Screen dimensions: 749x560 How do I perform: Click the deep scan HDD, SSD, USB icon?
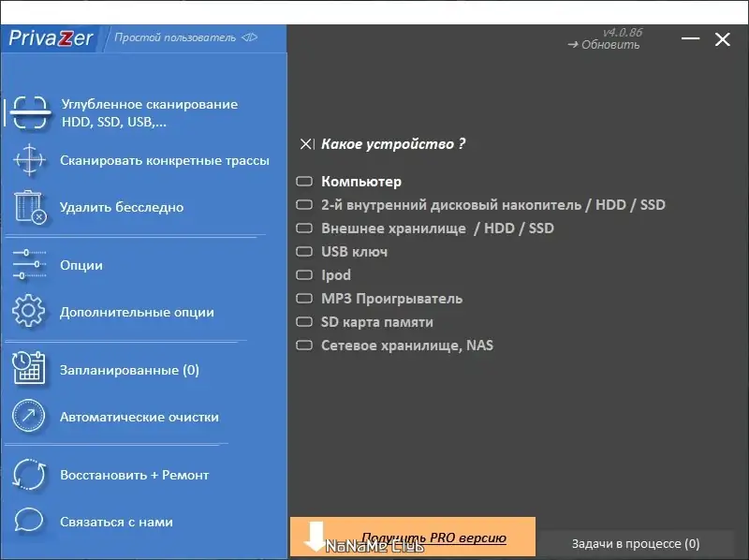[x=30, y=112]
